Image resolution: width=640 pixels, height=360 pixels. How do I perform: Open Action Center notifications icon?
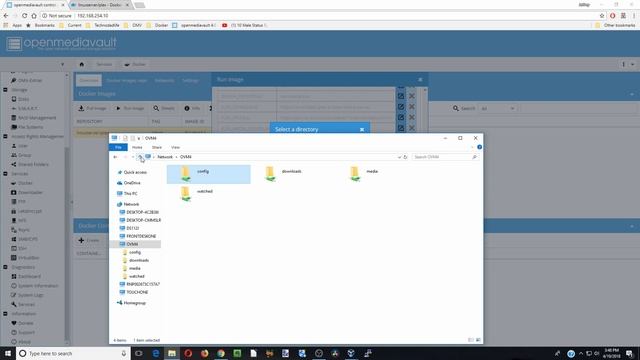point(630,353)
